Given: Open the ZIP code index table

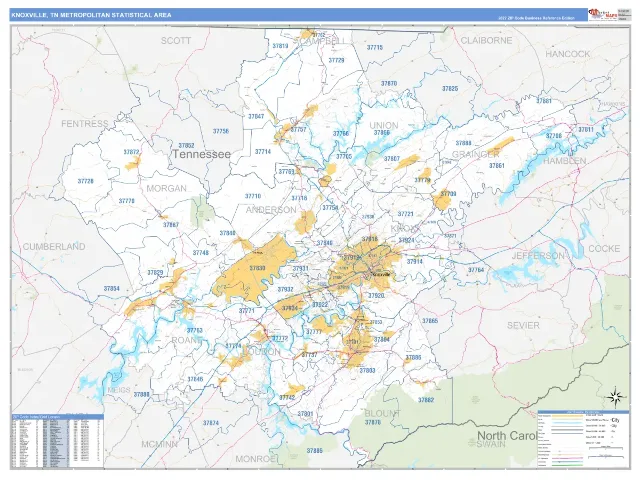Looking at the screenshot, I should pos(58,442).
